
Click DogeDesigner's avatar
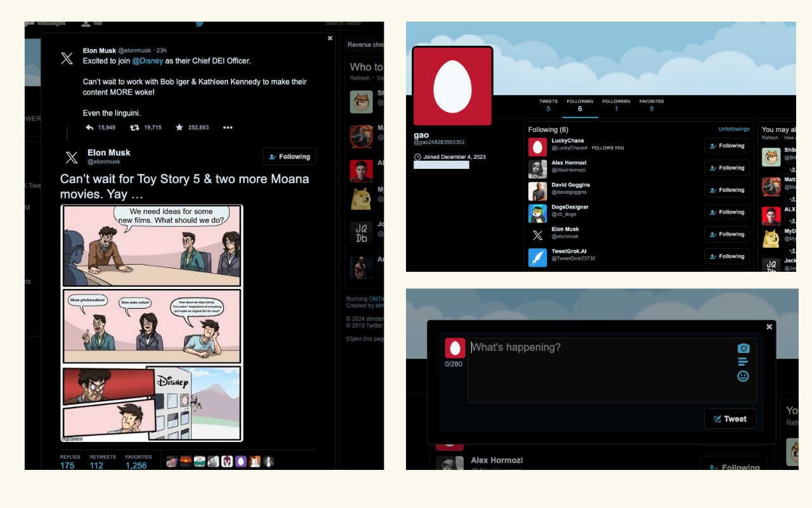(x=537, y=213)
